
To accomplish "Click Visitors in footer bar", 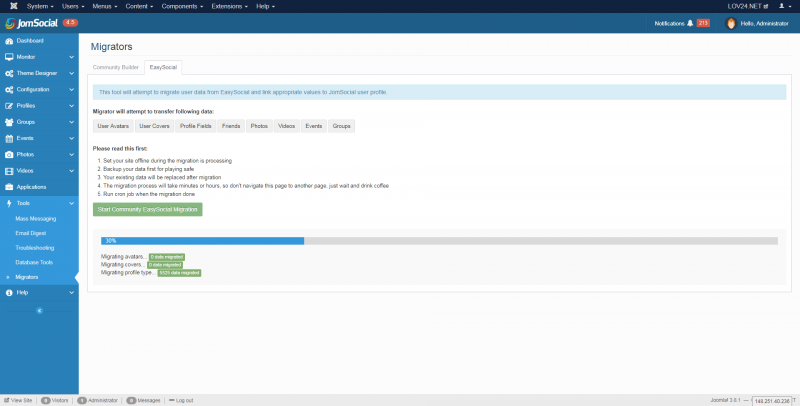I will (x=55, y=400).
